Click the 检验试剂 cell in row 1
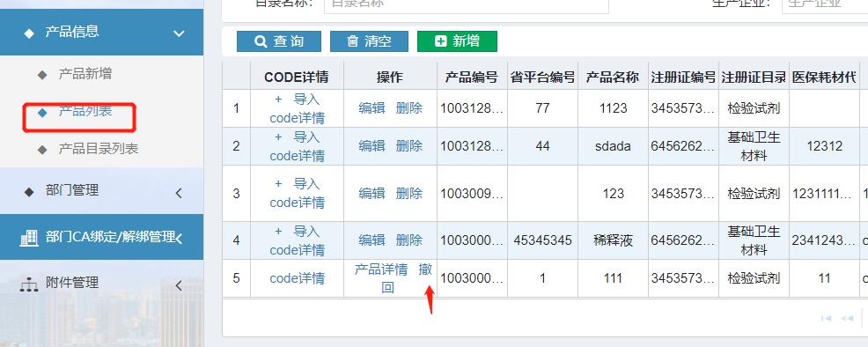This screenshot has height=347, width=868. [754, 108]
